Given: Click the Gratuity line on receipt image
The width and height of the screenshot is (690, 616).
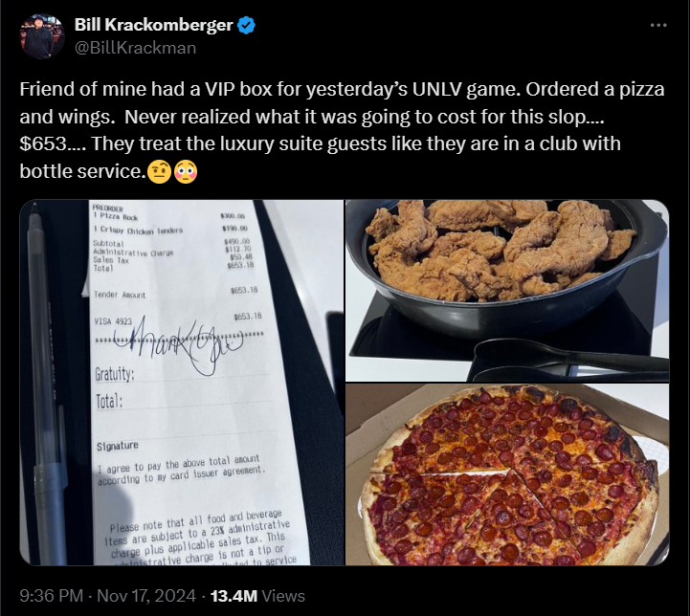Looking at the screenshot, I should coord(115,374).
